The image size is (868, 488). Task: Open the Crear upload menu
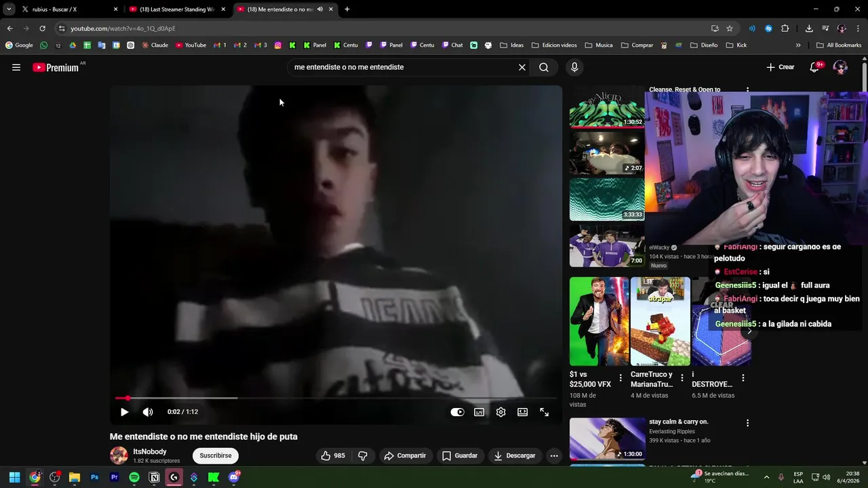(780, 67)
